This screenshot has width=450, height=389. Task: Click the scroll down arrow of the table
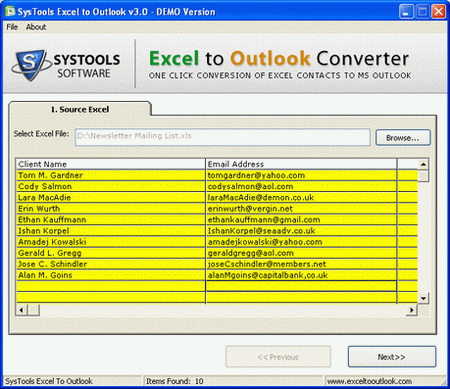423,298
